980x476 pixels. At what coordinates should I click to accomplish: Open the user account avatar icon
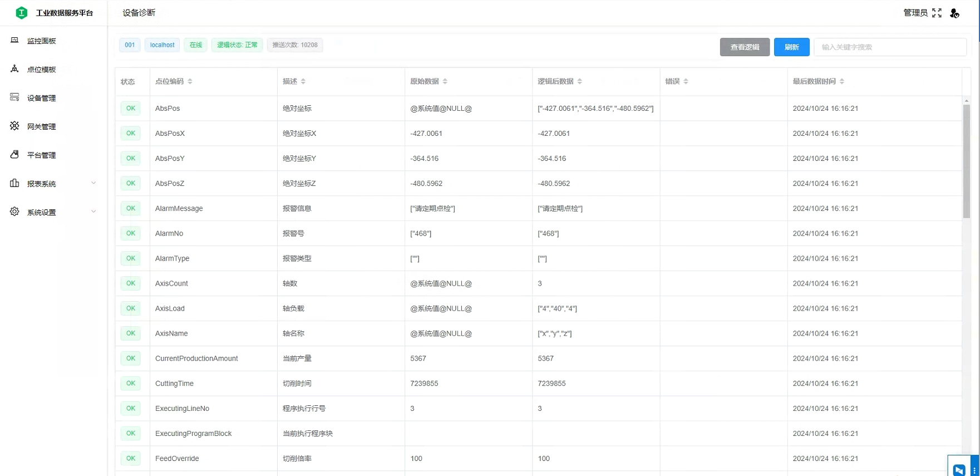pyautogui.click(x=954, y=13)
